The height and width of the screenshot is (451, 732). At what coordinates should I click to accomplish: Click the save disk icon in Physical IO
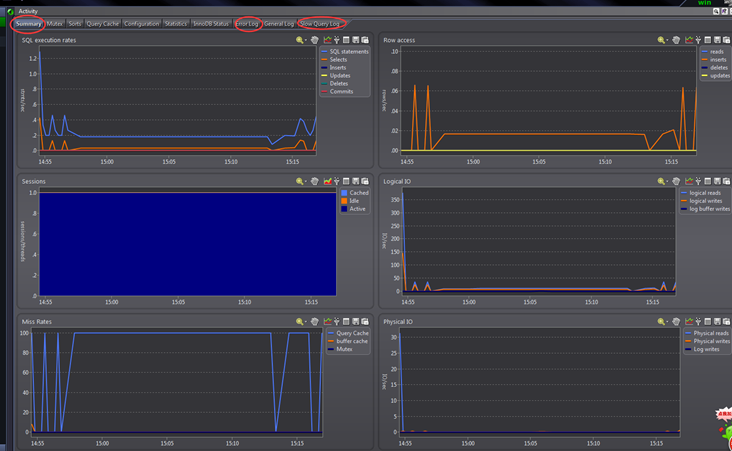tap(717, 322)
